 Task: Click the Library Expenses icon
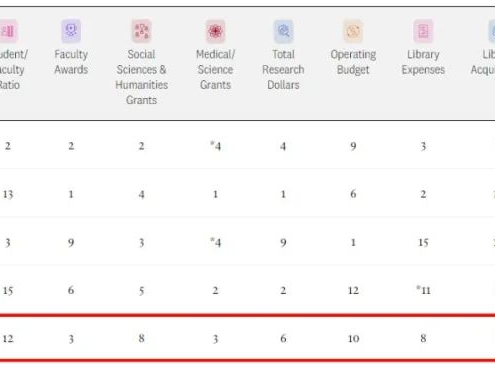pyautogui.click(x=423, y=31)
